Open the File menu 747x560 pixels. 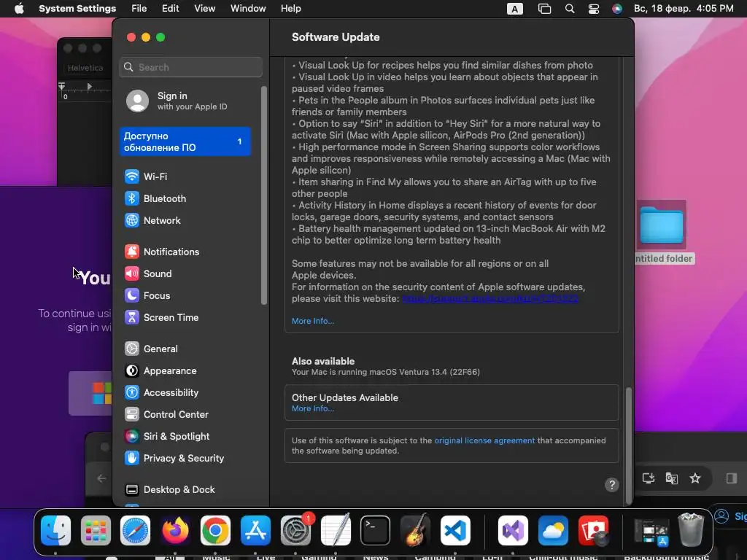coord(139,9)
